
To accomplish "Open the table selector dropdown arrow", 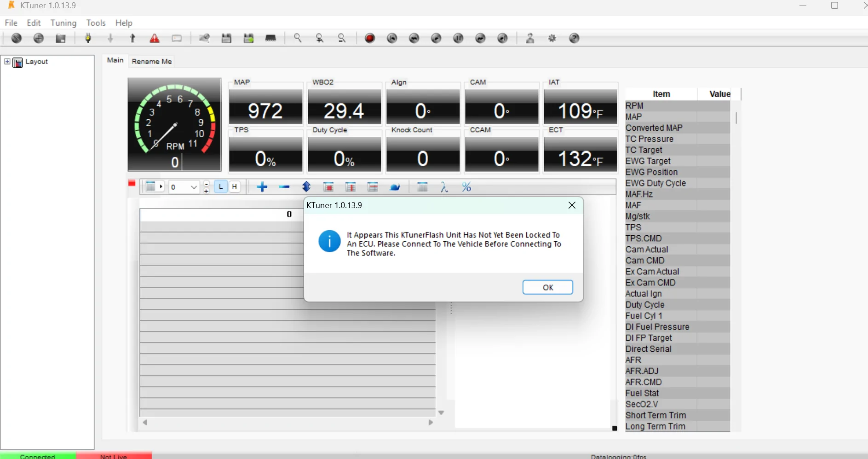I will pos(161,186).
